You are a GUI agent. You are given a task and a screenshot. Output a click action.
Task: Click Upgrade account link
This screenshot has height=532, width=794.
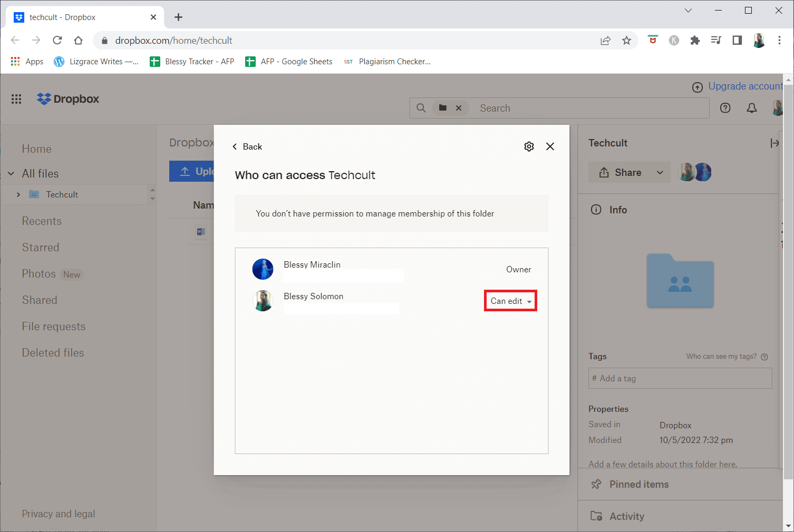(745, 86)
